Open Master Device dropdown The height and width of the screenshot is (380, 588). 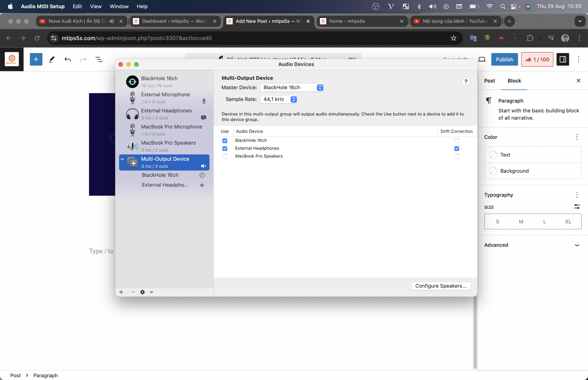tap(292, 87)
